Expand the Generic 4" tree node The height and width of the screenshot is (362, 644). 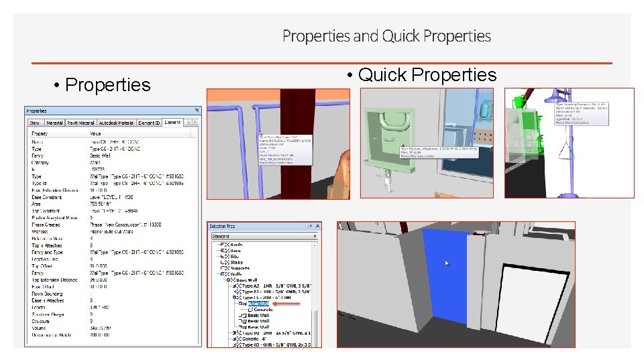(x=235, y=339)
